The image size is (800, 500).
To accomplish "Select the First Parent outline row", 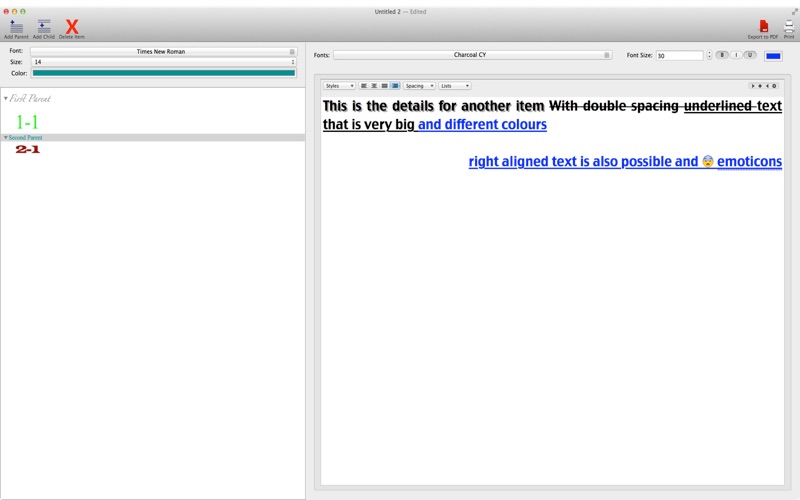I will coord(153,98).
